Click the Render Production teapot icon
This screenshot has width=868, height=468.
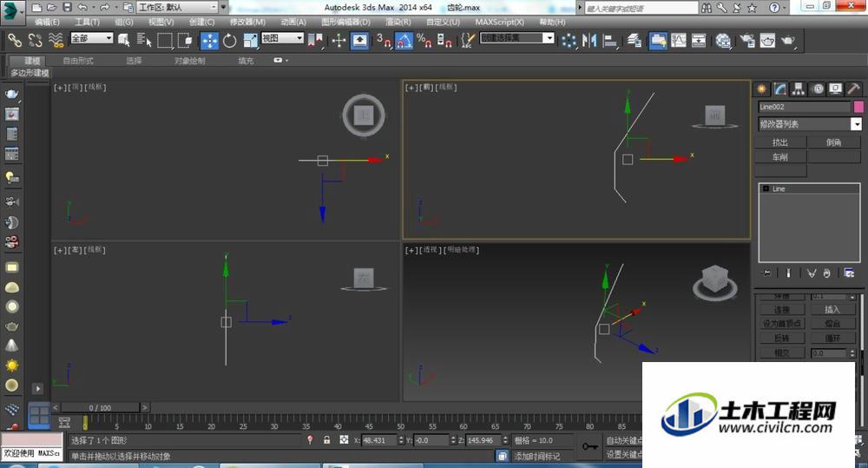point(788,40)
